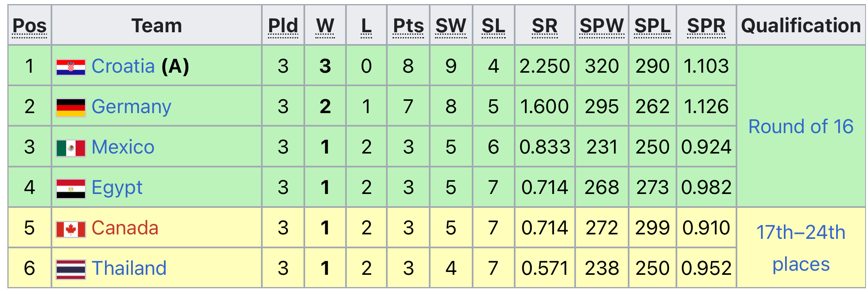
Task: Open the Croatia team link
Action: coord(123,66)
